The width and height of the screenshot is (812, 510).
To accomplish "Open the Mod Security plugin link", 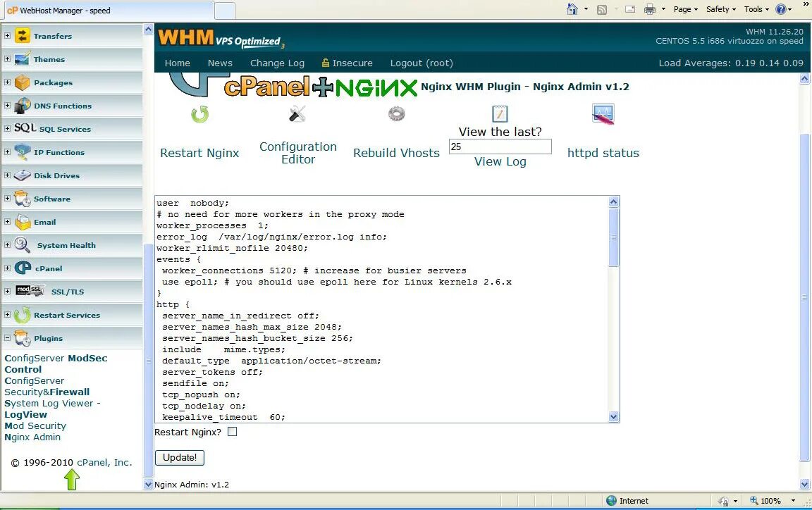I will [x=35, y=425].
